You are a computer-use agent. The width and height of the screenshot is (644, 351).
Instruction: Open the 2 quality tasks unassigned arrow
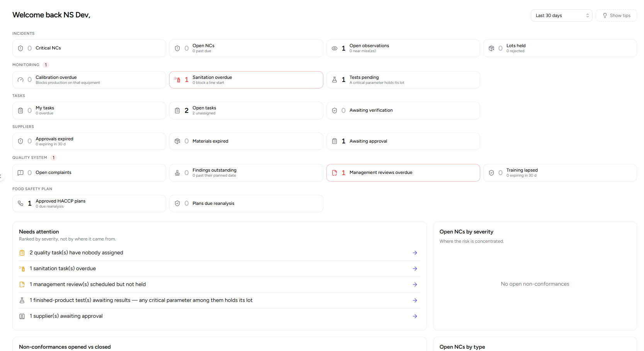[x=415, y=253]
